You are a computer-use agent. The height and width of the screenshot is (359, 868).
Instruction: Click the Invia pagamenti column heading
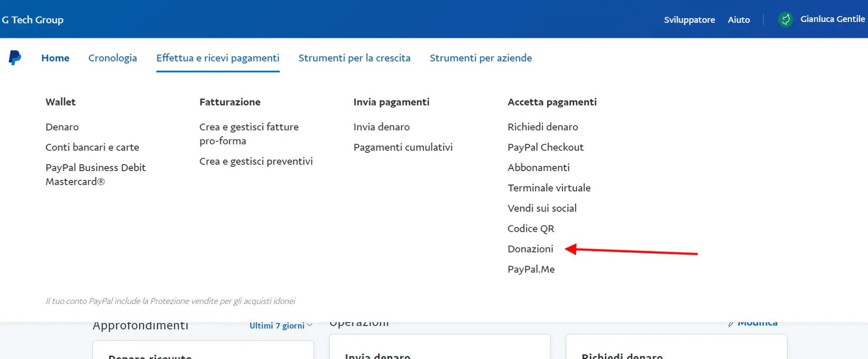coord(391,102)
